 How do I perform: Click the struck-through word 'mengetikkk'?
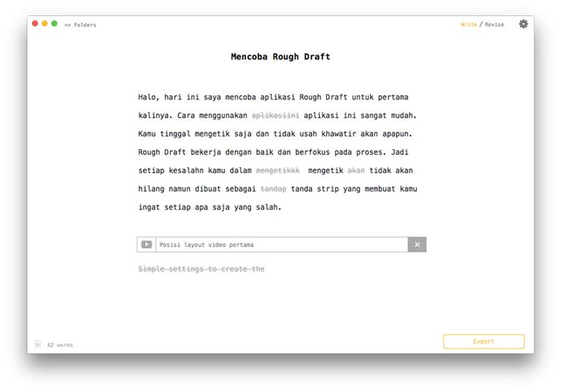point(277,171)
